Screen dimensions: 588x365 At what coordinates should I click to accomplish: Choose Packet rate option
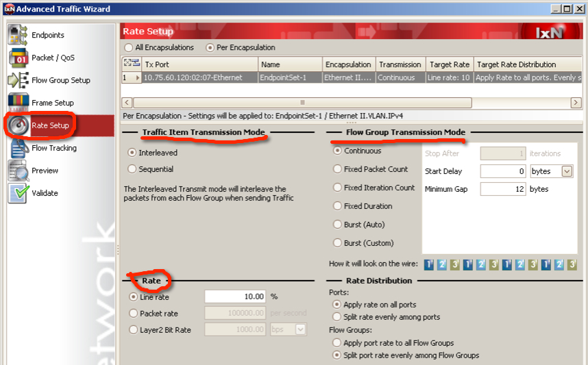pos(133,313)
